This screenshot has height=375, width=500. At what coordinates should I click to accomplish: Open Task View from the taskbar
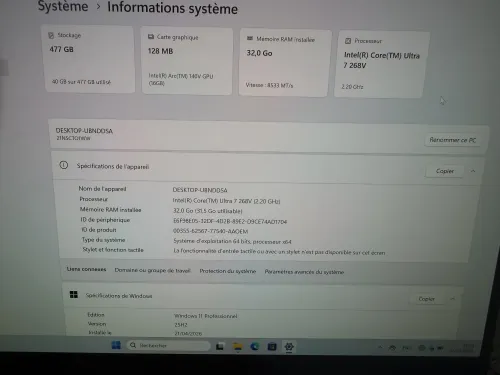(220, 347)
